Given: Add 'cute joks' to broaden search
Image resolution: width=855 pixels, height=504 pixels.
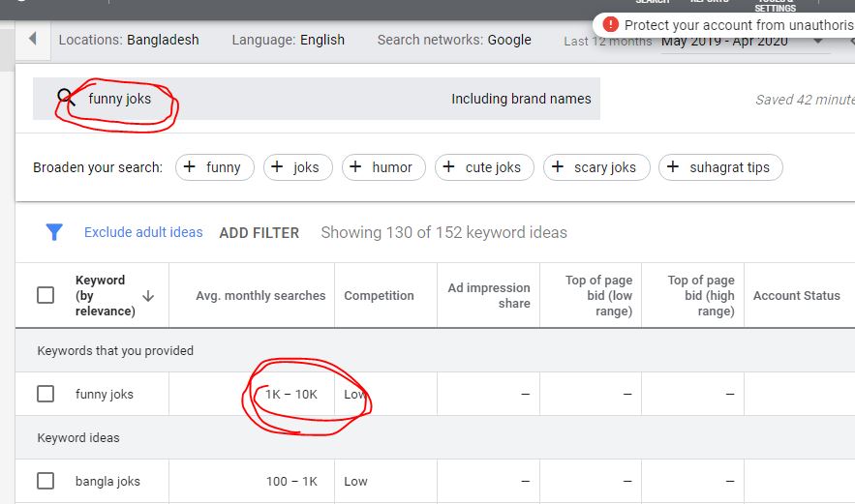Looking at the screenshot, I should 484,167.
